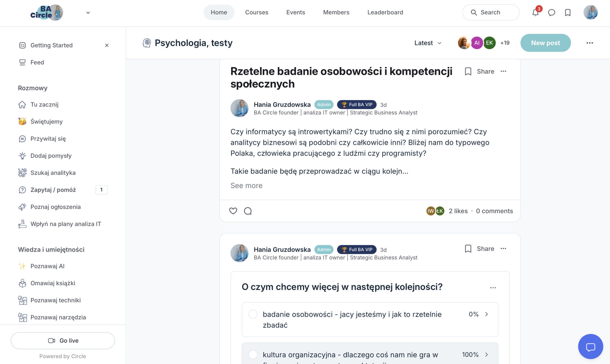Select poll option kultura organizacyjna
This screenshot has width=610, height=364.
coord(253,355)
